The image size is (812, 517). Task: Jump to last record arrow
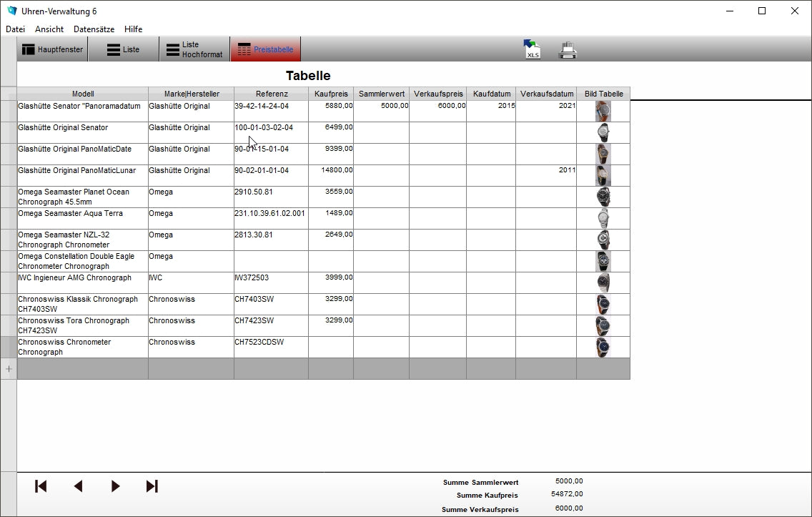(152, 486)
